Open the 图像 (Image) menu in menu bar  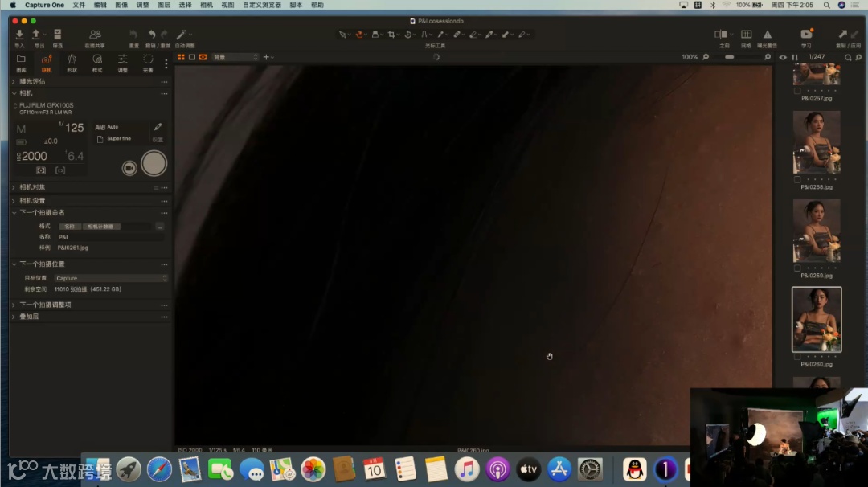click(121, 5)
